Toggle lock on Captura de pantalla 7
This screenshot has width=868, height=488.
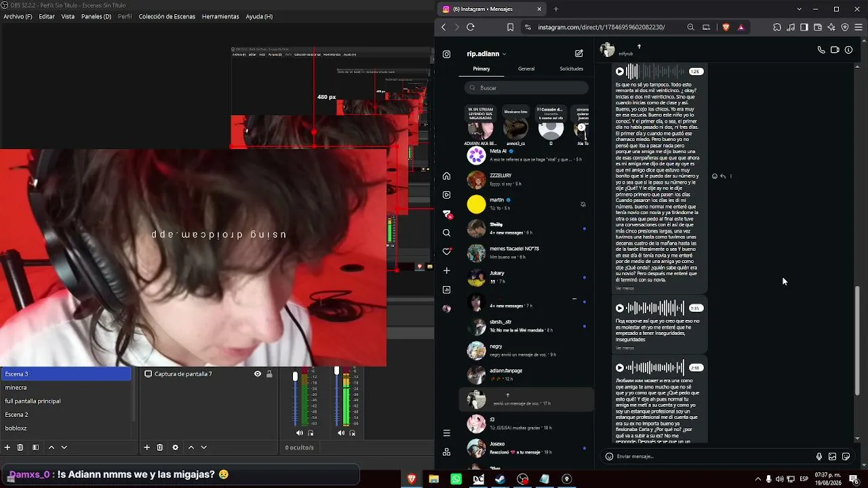tap(269, 373)
